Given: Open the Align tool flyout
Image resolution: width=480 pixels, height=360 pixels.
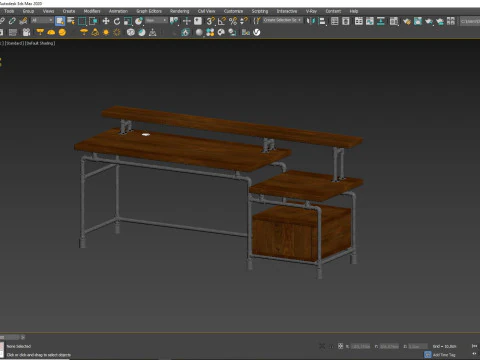Looking at the screenshot, I should [x=322, y=21].
